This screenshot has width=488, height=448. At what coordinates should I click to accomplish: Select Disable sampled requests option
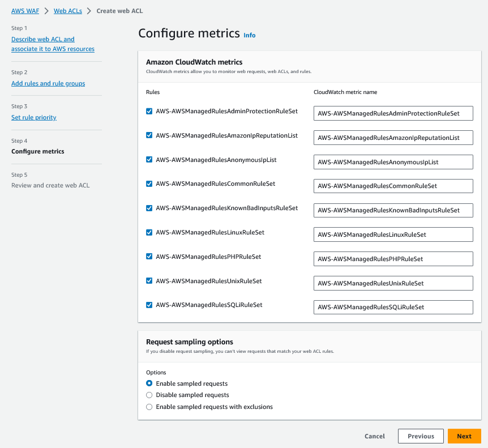click(x=149, y=395)
